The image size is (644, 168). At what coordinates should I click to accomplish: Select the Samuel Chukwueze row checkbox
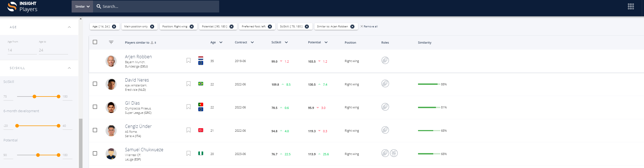pyautogui.click(x=95, y=153)
